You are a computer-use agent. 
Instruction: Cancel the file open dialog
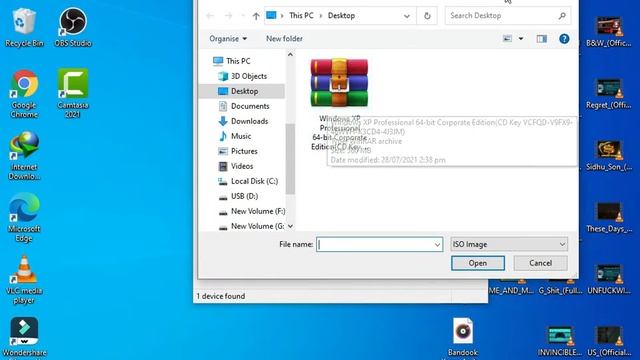(x=540, y=263)
